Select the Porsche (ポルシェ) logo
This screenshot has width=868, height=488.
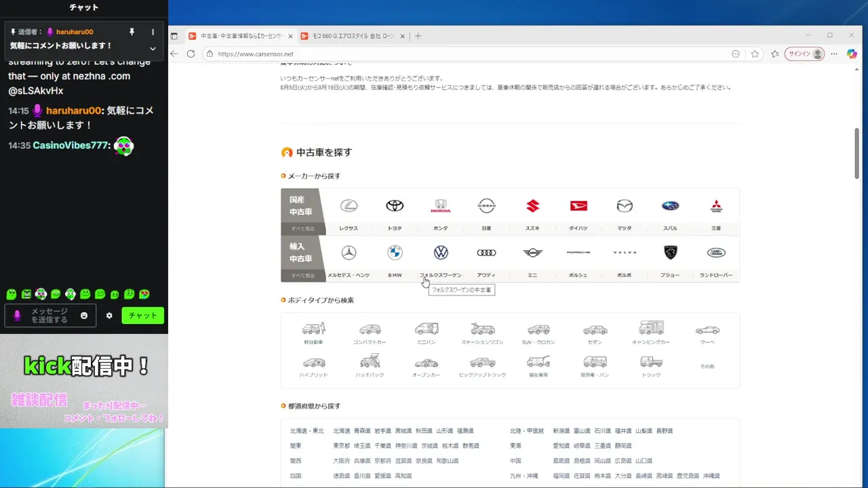coord(578,252)
